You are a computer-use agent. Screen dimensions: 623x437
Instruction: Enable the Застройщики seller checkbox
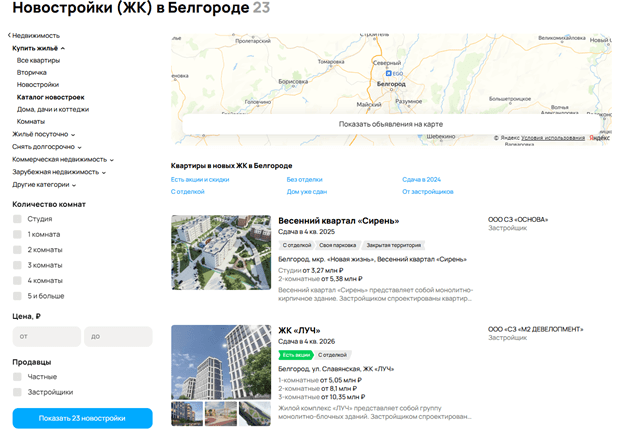(17, 392)
